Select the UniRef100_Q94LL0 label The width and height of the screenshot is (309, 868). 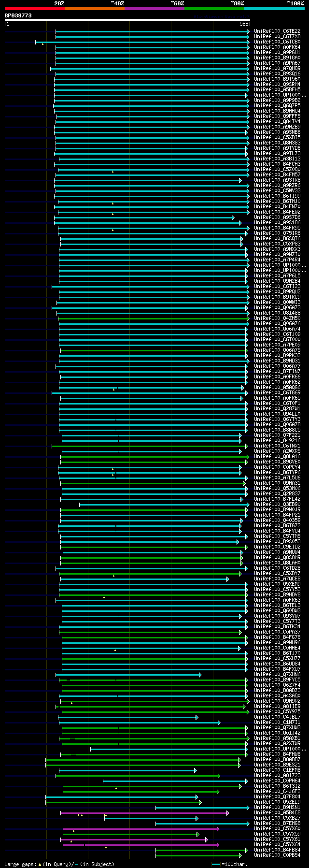(277, 414)
